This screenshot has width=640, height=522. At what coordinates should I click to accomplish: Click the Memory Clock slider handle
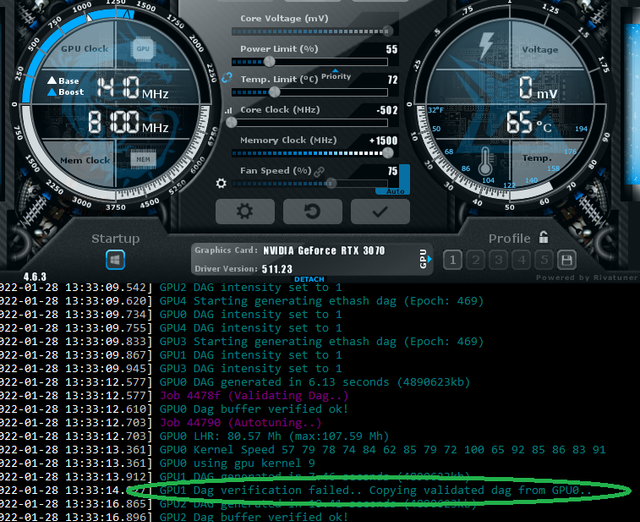(x=388, y=153)
